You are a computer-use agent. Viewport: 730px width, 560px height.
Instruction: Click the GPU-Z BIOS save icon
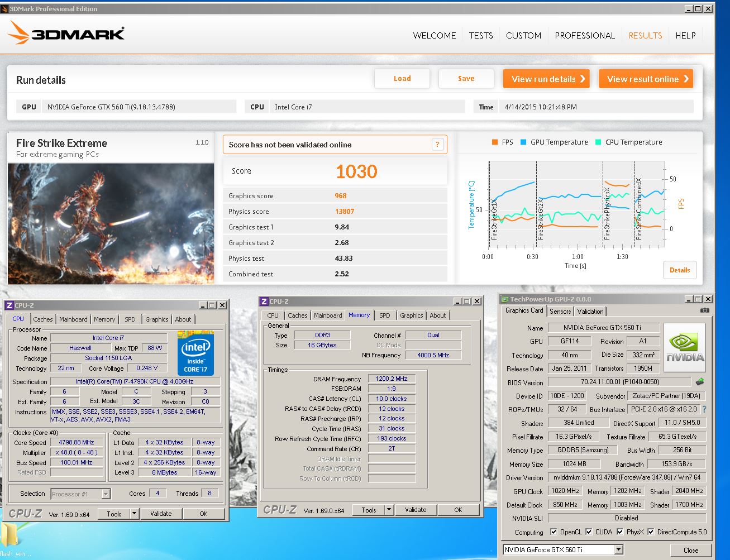click(x=700, y=382)
